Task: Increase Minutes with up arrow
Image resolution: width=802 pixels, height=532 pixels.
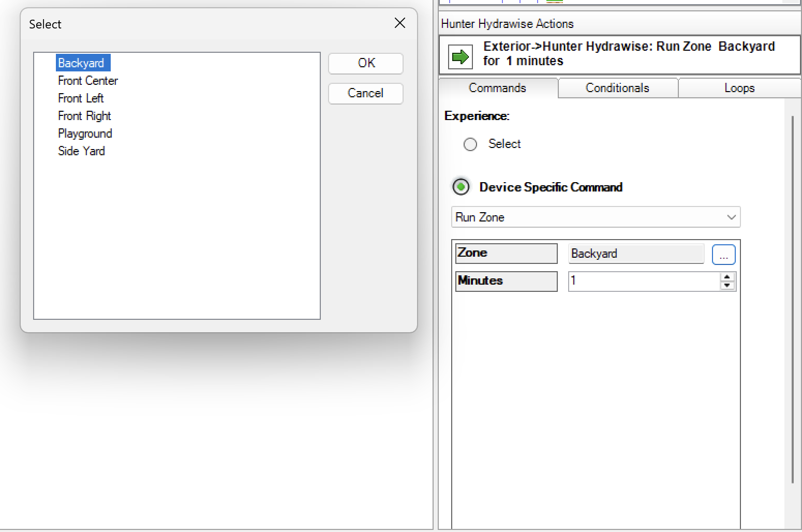Action: (727, 277)
